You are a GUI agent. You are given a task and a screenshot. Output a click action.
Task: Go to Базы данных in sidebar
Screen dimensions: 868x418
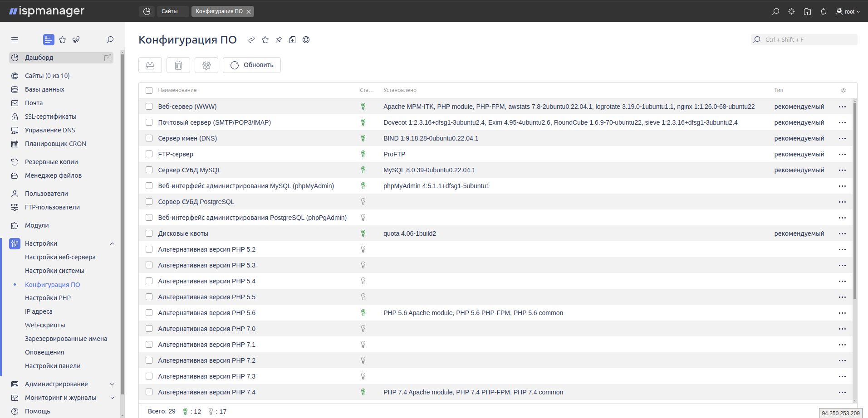44,89
